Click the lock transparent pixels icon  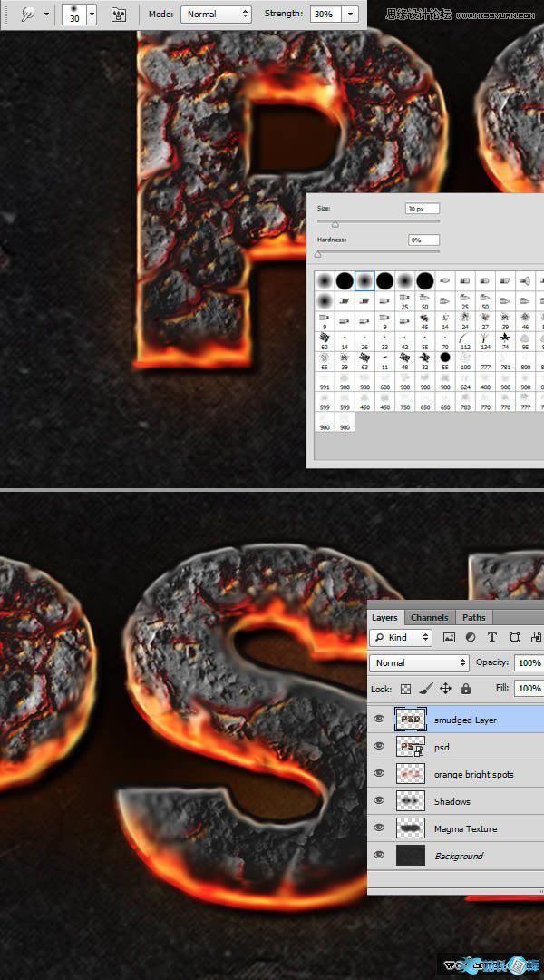pos(406,689)
